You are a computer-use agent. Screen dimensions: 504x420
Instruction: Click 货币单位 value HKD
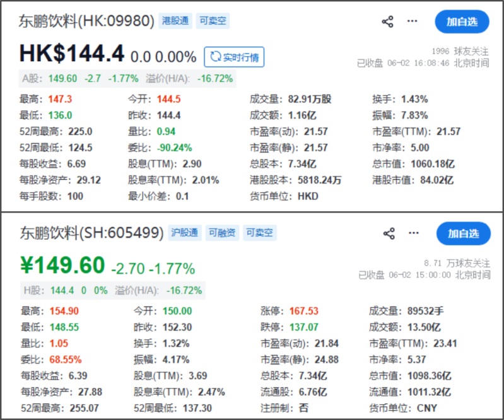308,196
